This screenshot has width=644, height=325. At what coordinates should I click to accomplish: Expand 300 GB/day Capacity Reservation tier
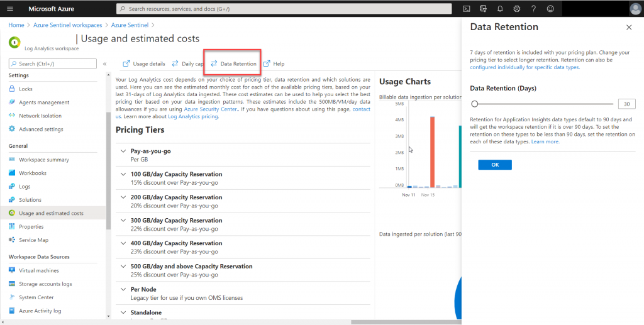(123, 220)
